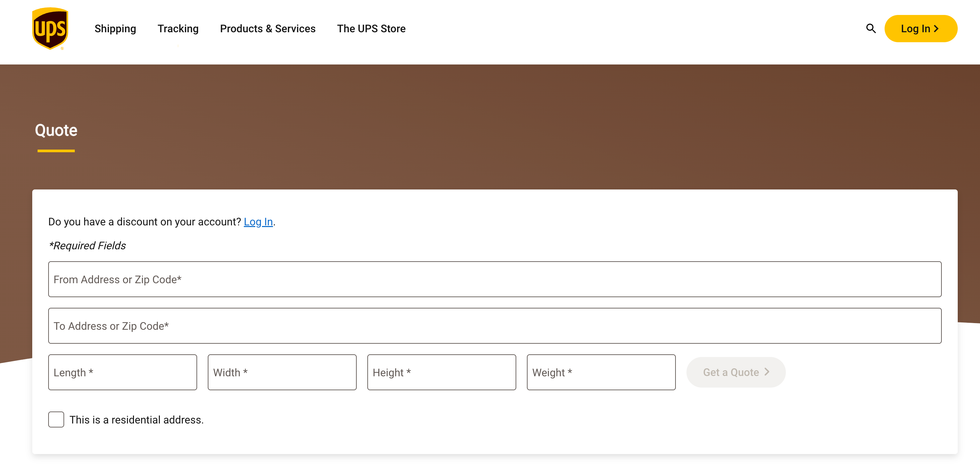Click the *Required Fields note

click(87, 245)
